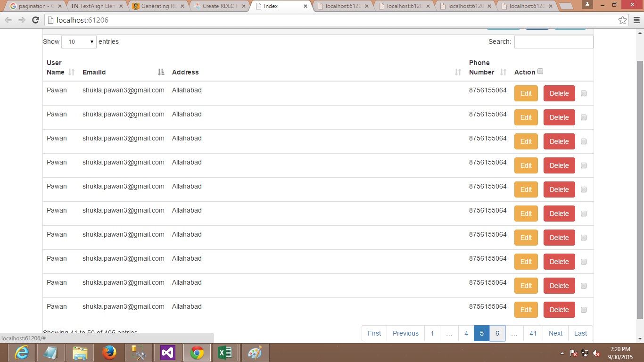The image size is (644, 362).
Task: Show hidden system tray icons
Action: tap(562, 353)
